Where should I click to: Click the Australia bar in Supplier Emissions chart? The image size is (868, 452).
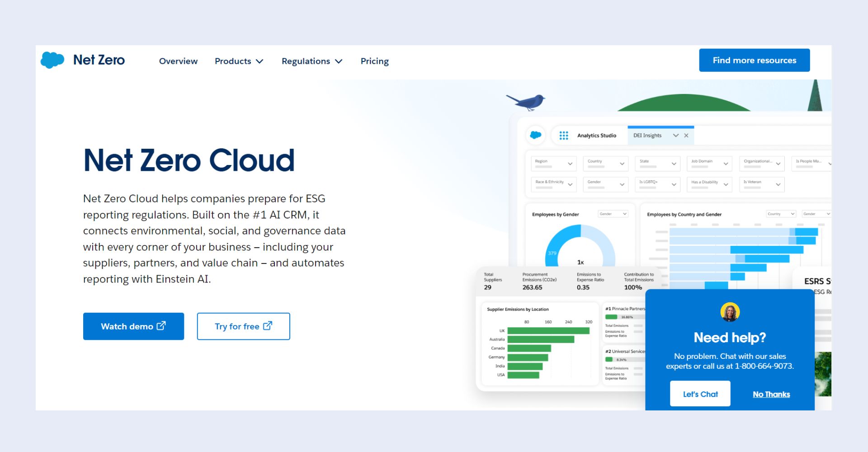541,339
